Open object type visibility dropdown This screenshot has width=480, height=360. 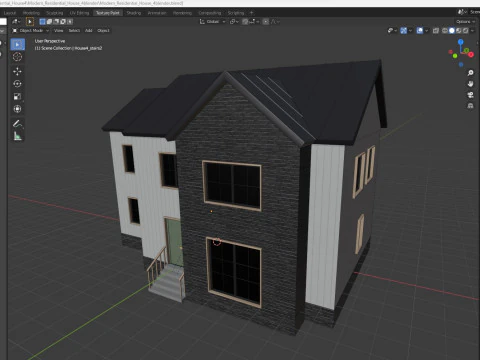coord(392,30)
